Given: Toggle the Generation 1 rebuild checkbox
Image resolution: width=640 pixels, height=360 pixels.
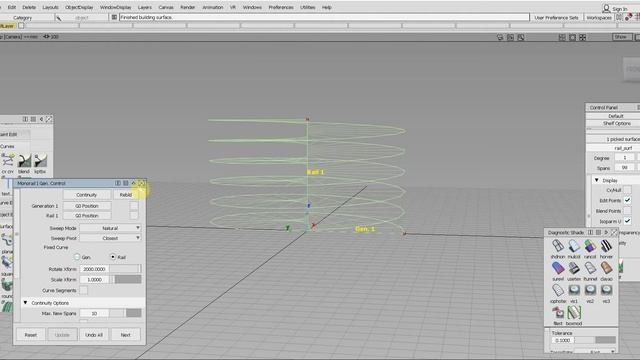Looking at the screenshot, I should (x=134, y=206).
